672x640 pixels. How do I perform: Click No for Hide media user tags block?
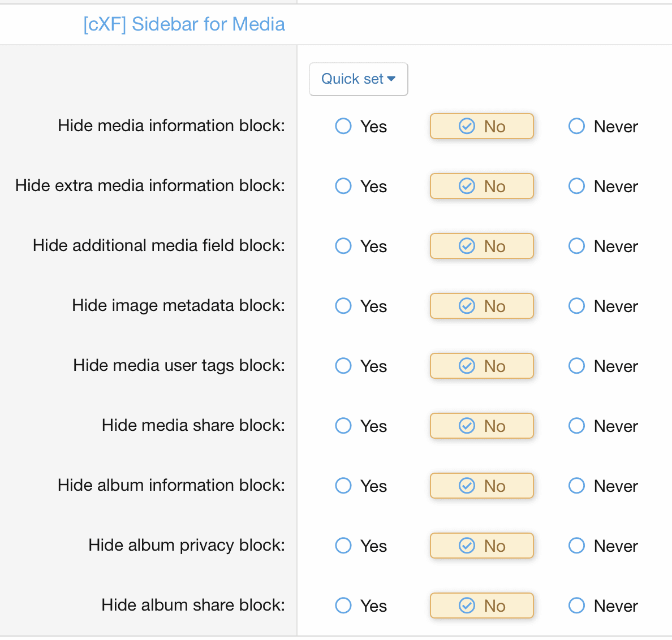tap(481, 366)
